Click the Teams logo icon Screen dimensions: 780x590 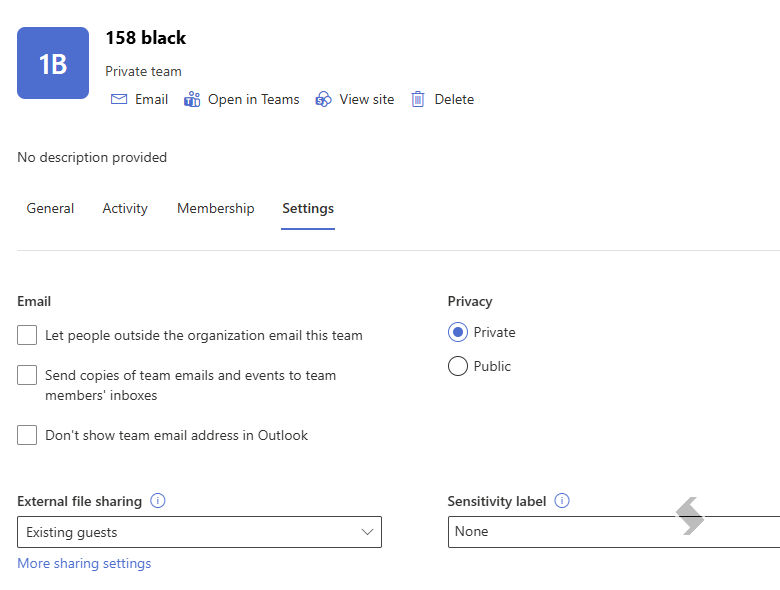(192, 99)
